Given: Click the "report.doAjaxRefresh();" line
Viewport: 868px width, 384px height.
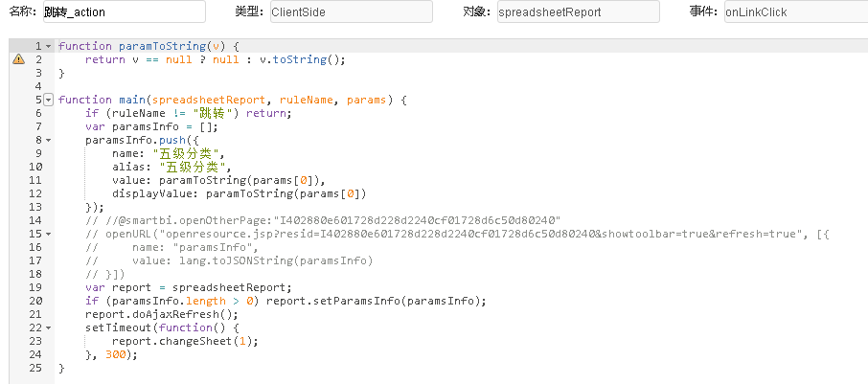Looking at the screenshot, I should tap(162, 314).
